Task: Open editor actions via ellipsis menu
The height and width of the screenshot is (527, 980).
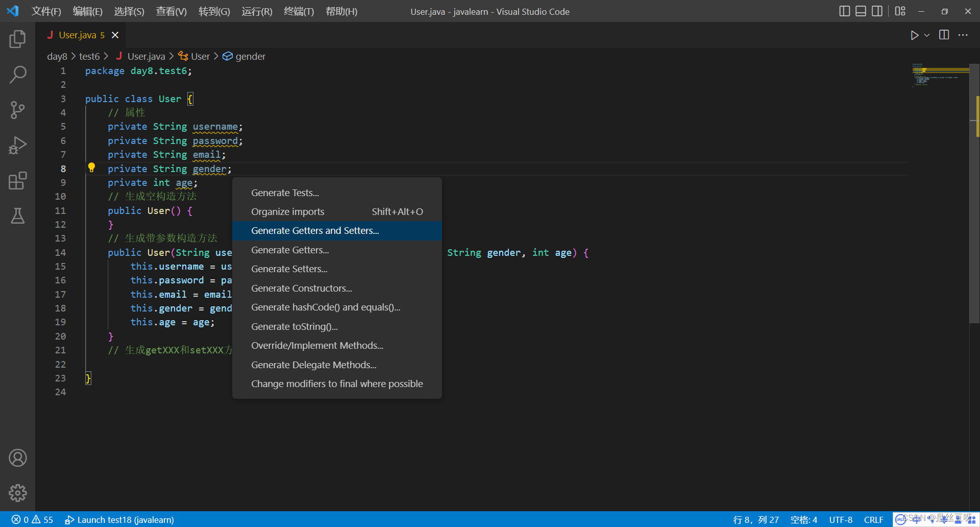Action: (964, 35)
